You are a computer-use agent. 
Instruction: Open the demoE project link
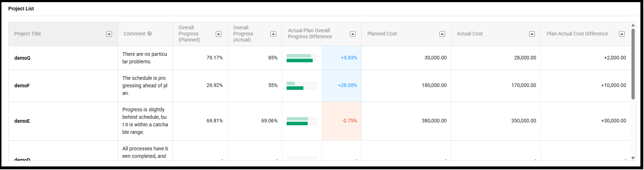coord(22,121)
